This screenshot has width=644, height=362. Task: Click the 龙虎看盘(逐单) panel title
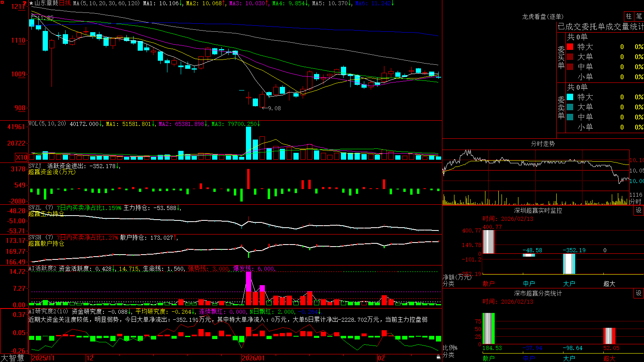(x=543, y=16)
